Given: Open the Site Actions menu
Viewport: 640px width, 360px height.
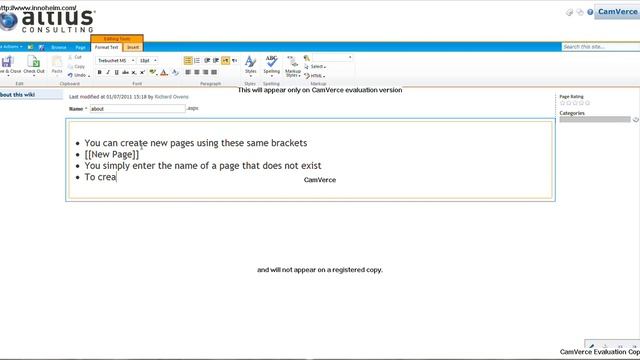Looking at the screenshot, I should tap(11, 47).
